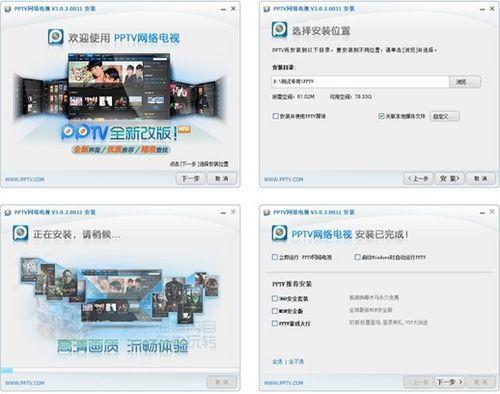Uncheck 关联本地媒体文件 checkbox

[x=381, y=116]
